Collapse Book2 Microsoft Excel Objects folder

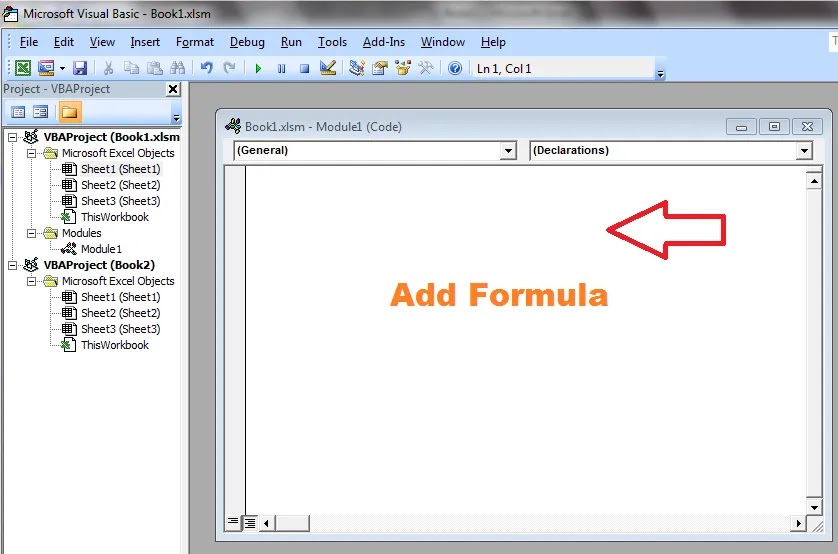[32, 282]
